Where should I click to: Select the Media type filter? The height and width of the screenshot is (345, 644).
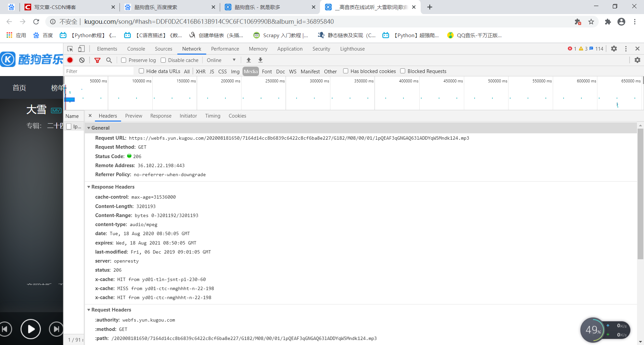251,71
